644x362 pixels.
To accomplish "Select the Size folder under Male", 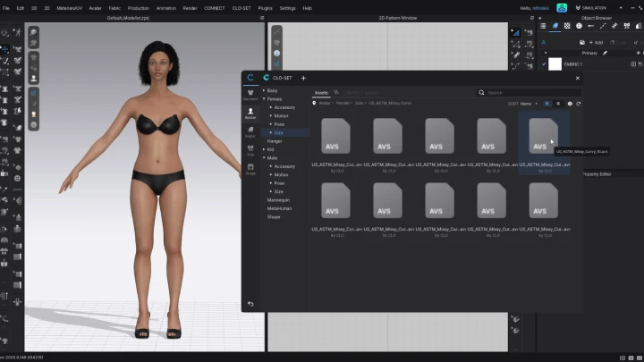I will tap(278, 191).
